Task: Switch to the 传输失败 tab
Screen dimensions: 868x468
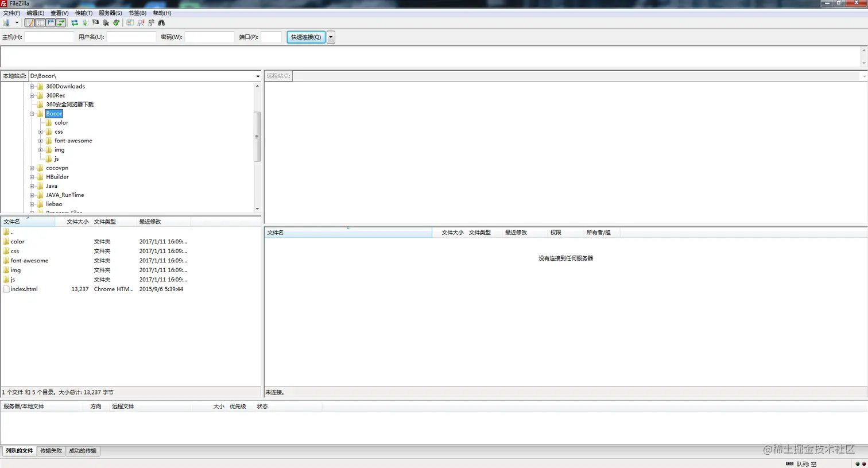Action: point(51,451)
